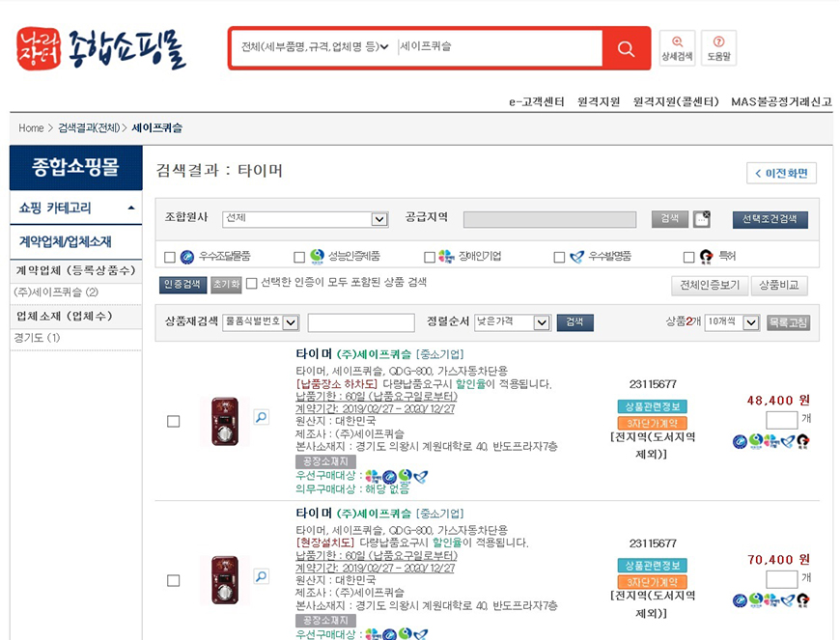
Task: Open the 정렬순서 낮은가격 dropdown
Action: [x=513, y=321]
